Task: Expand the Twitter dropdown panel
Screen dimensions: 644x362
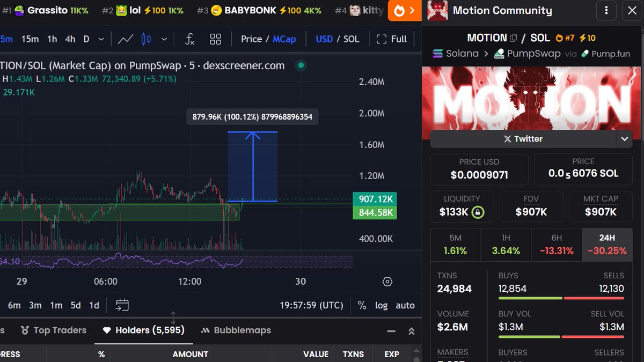Action: point(624,138)
